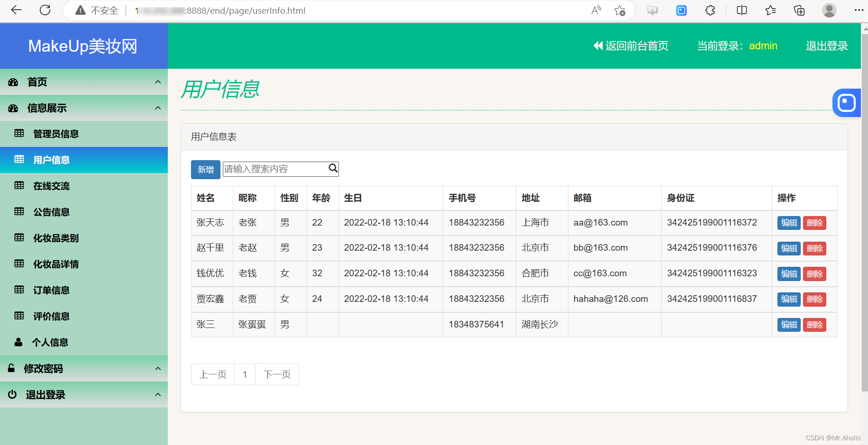
Task: Select page number 1
Action: (245, 374)
